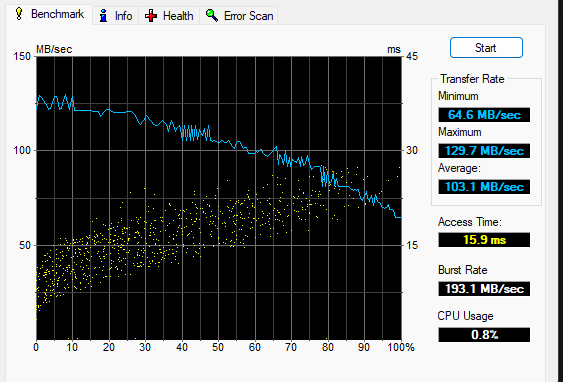This screenshot has height=382, width=563.
Task: Click the red cross Health icon
Action: [151, 16]
